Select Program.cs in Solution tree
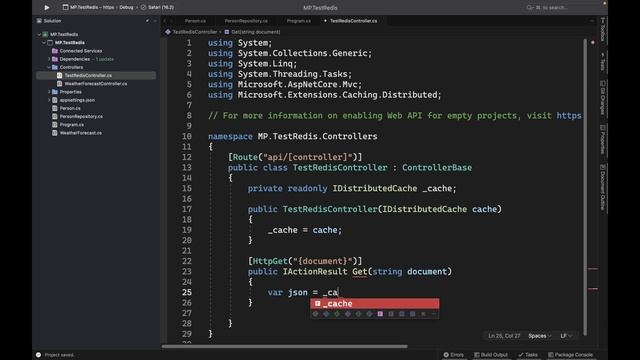The image size is (640, 360). click(72, 124)
